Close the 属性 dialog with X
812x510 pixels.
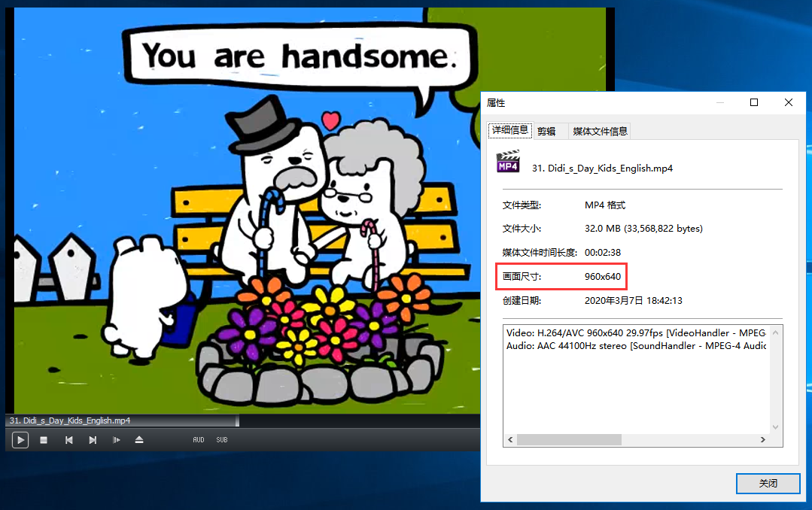788,102
